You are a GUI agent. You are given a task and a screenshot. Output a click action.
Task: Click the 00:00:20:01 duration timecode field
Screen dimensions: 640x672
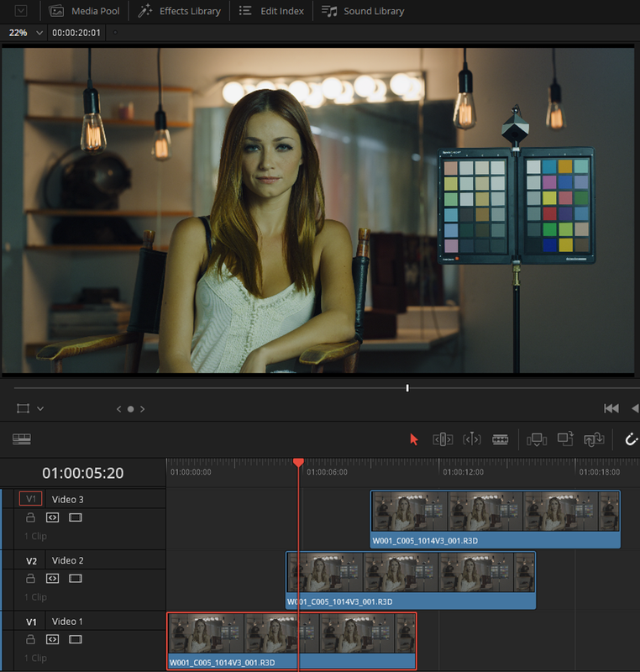pyautogui.click(x=76, y=33)
